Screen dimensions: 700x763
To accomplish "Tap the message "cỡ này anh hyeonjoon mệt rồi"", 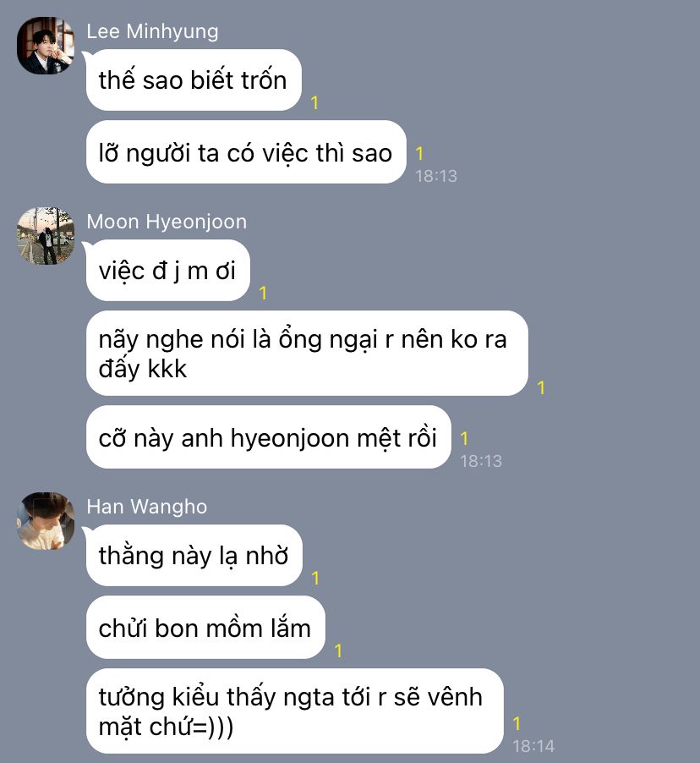I will (269, 437).
